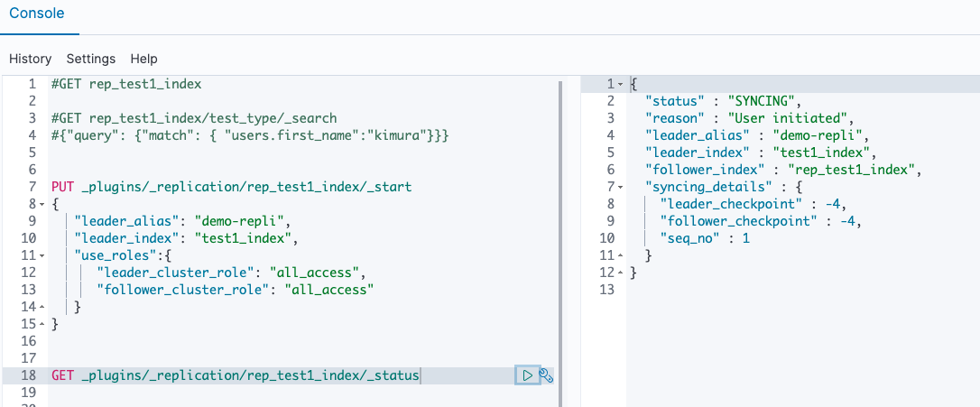Click the "demo-repli" value in request body

tap(239, 221)
